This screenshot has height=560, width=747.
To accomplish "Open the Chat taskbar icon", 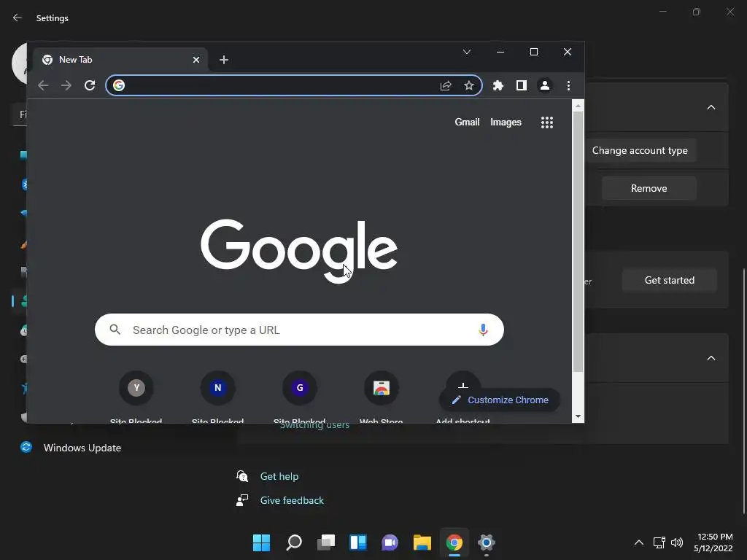I will (x=390, y=542).
